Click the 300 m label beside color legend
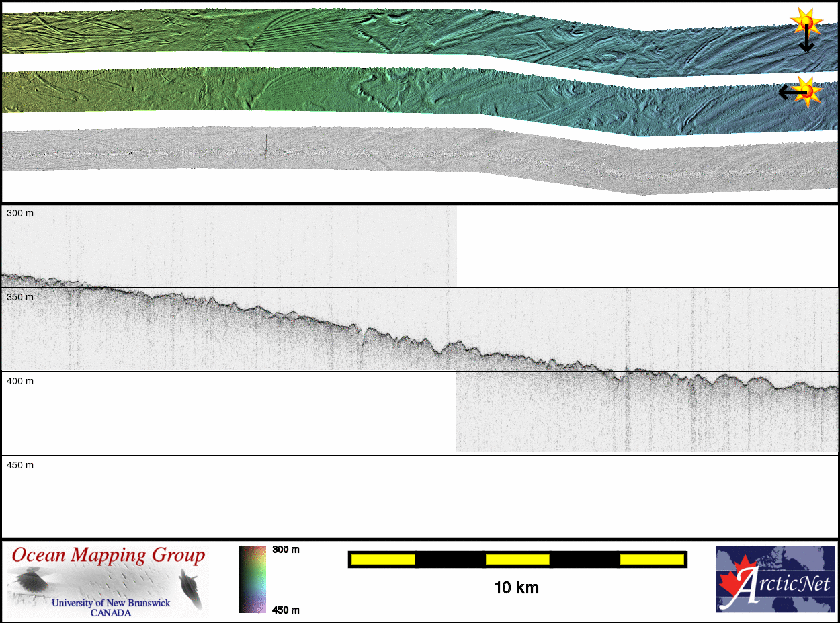 (286, 550)
